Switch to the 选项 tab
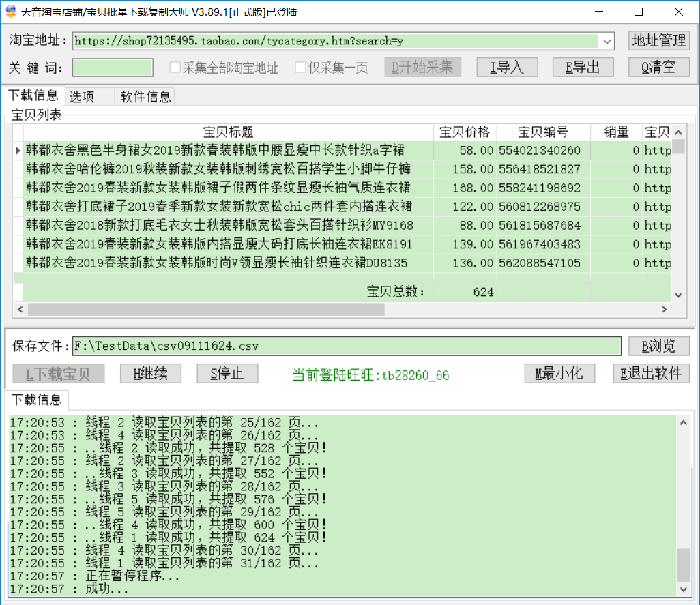This screenshot has height=605, width=700. [x=82, y=97]
